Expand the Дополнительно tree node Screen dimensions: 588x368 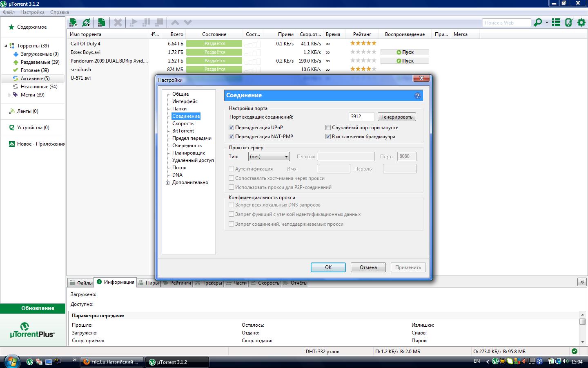click(167, 183)
